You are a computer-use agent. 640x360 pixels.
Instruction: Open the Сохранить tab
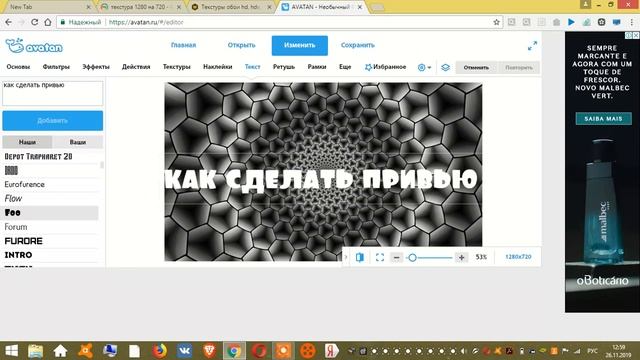pyautogui.click(x=358, y=45)
